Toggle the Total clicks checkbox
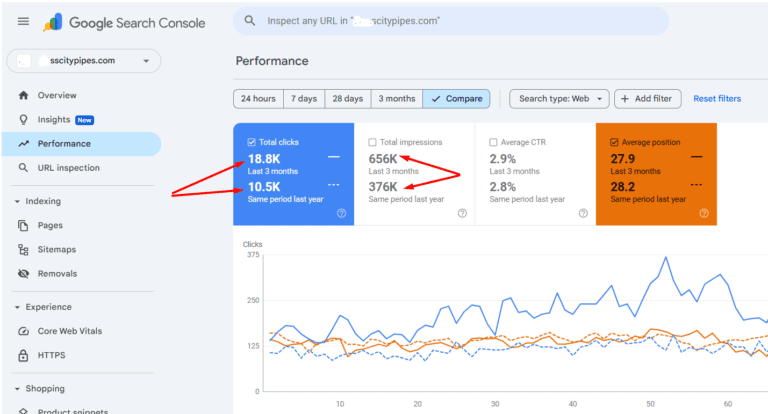This screenshot has height=414, width=768. tap(251, 142)
